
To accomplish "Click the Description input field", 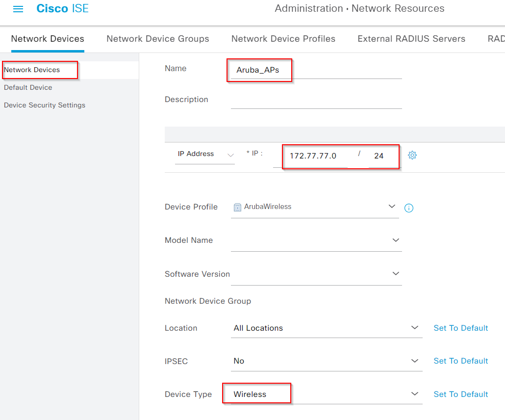I will pyautogui.click(x=316, y=100).
